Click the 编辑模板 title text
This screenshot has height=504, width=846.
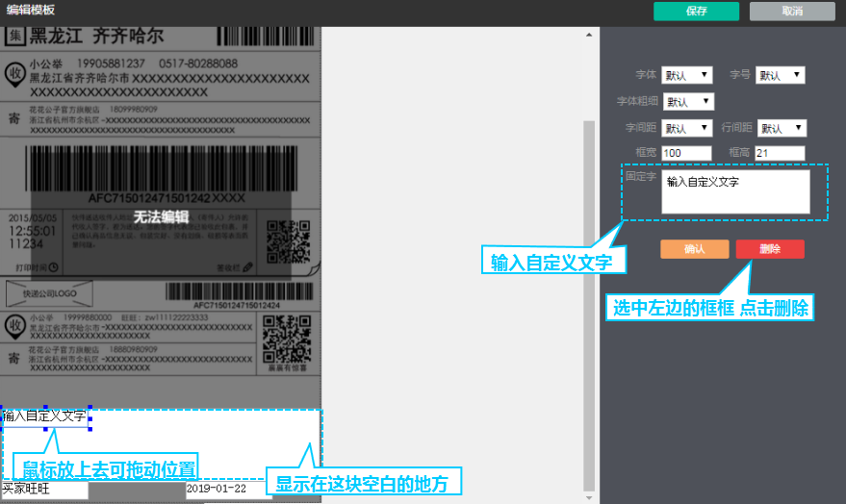pos(31,11)
